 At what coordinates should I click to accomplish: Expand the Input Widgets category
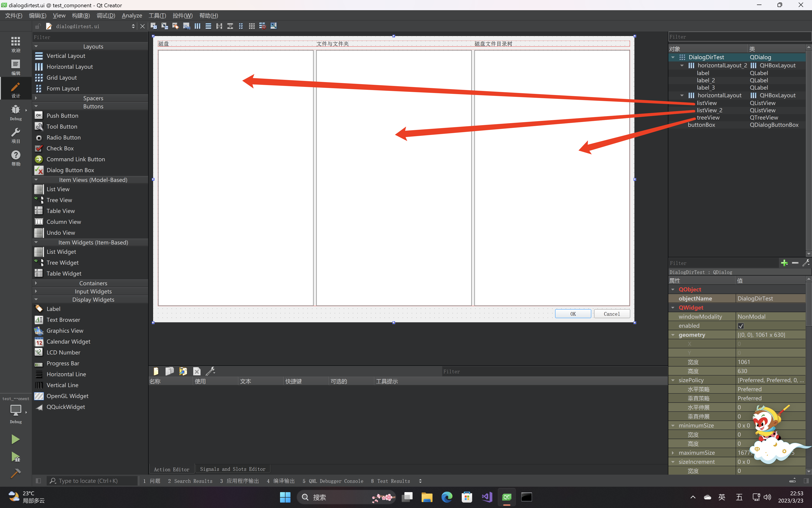click(36, 291)
